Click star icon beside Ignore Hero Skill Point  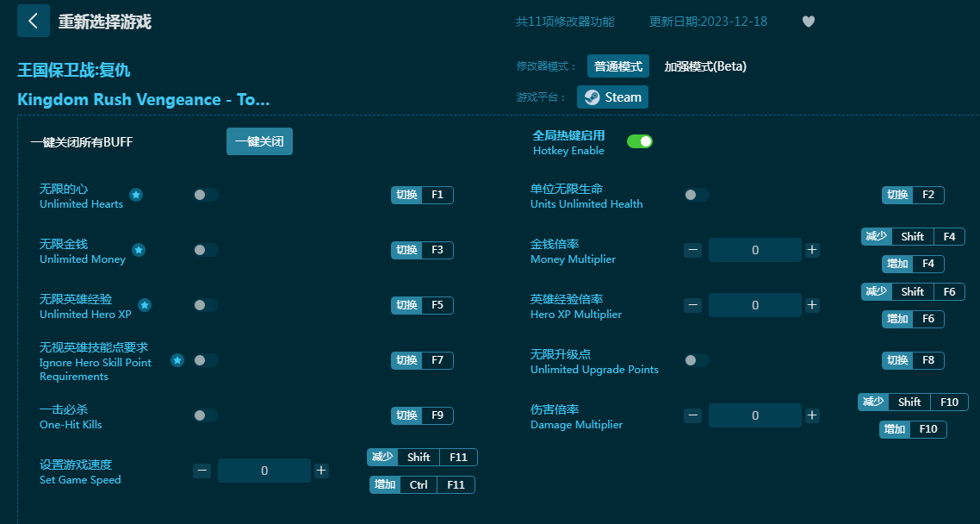(x=177, y=360)
